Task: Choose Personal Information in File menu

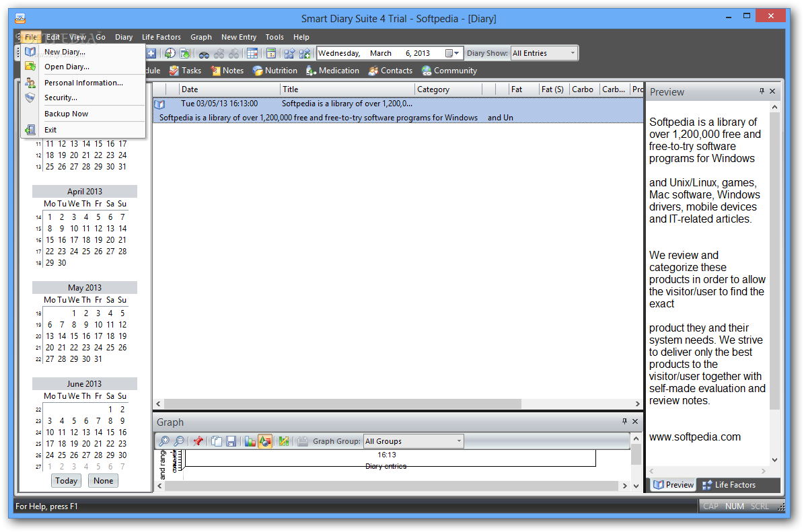Action: 83,83
